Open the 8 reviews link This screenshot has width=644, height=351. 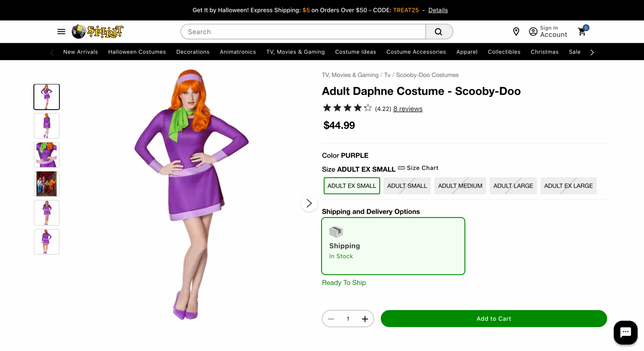tap(408, 109)
